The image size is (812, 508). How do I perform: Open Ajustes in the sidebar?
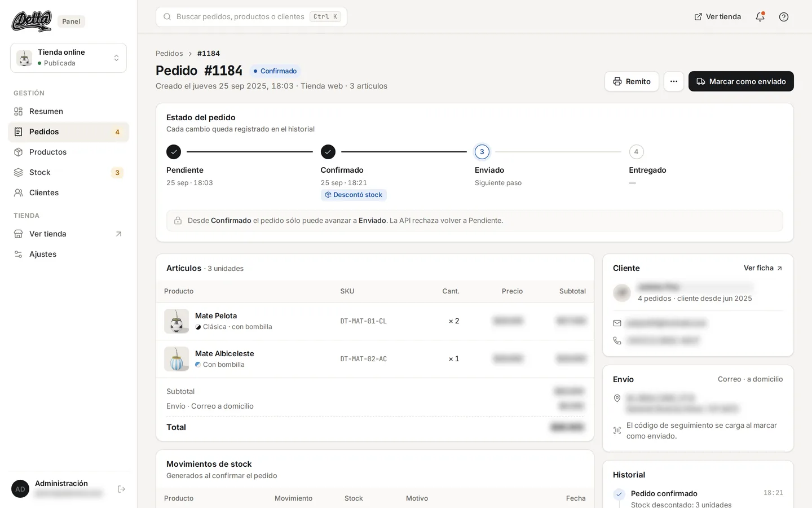click(x=68, y=255)
